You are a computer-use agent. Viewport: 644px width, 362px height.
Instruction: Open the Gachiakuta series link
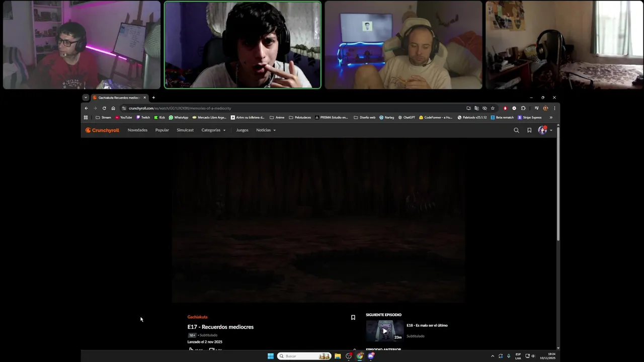point(197,317)
